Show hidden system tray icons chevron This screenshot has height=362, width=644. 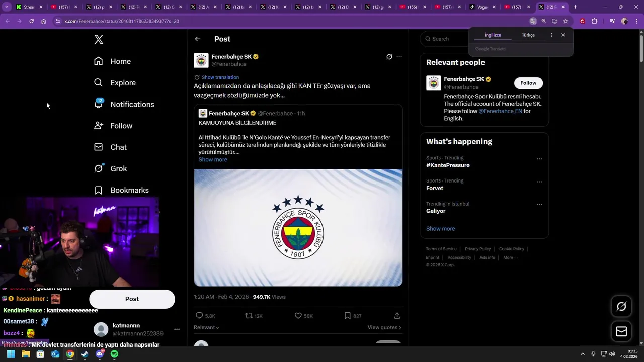(x=583, y=354)
